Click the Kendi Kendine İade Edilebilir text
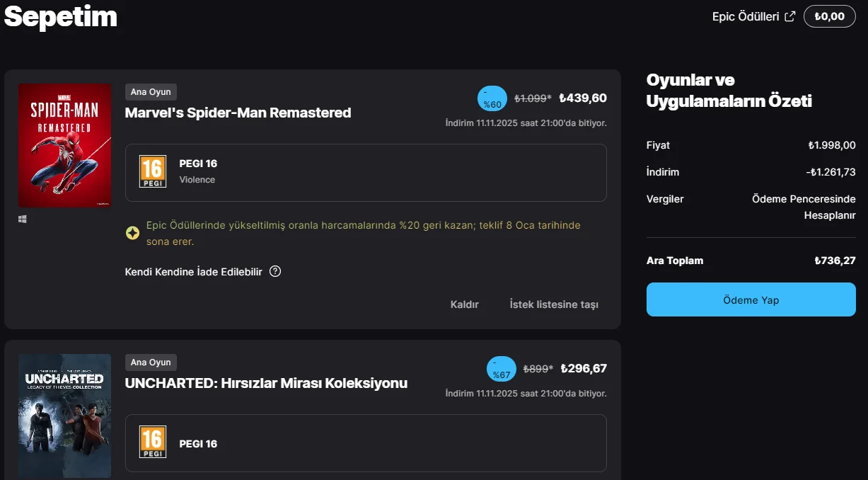868x480 pixels. 194,272
